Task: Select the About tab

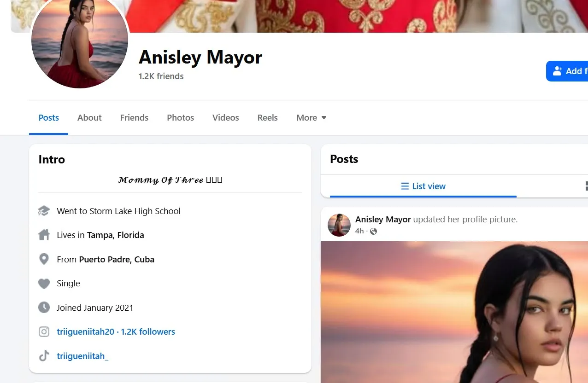Action: [x=89, y=117]
